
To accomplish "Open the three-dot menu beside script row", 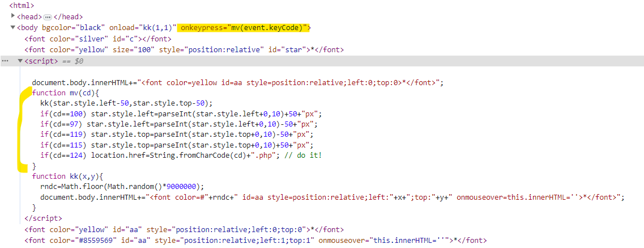I will 5,61.
